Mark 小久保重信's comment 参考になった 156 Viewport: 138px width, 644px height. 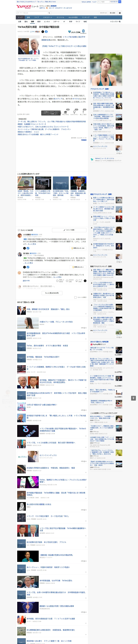[78, 248]
